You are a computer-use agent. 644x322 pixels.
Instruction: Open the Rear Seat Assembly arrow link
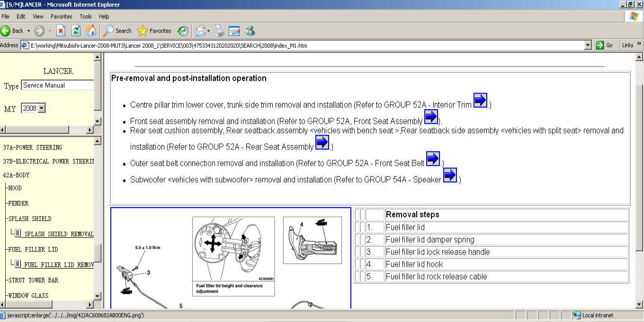point(322,142)
